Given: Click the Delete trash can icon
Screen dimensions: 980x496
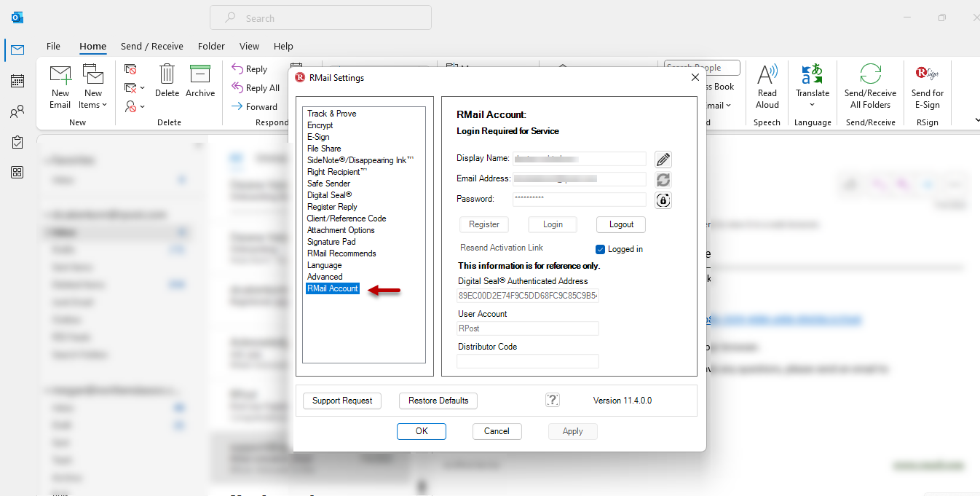Looking at the screenshot, I should pos(167,74).
